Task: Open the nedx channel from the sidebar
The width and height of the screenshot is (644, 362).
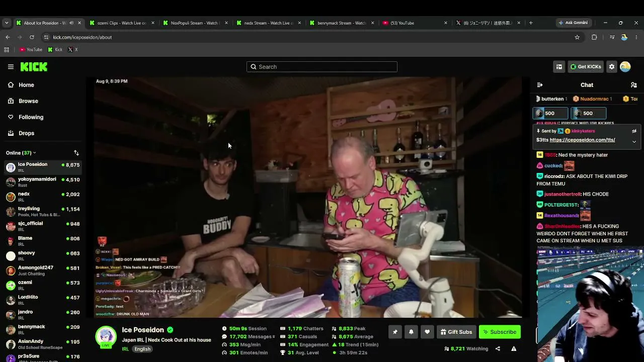Action: click(43, 197)
